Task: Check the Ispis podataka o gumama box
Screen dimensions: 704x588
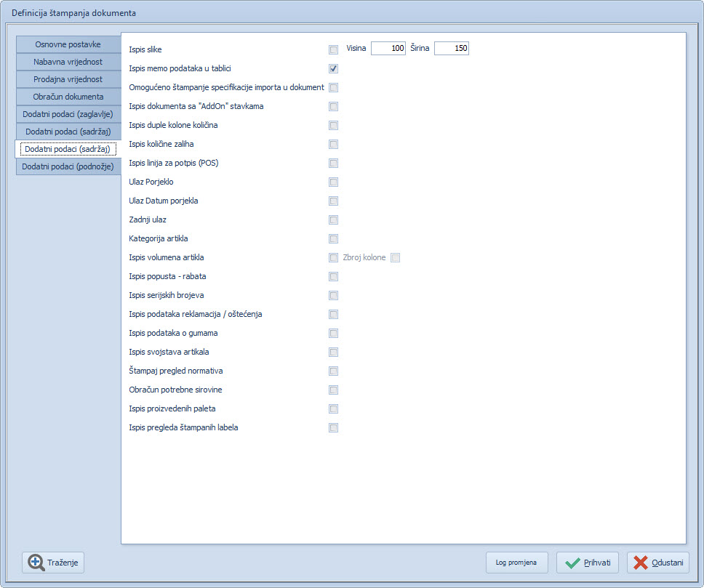Action: coord(333,334)
